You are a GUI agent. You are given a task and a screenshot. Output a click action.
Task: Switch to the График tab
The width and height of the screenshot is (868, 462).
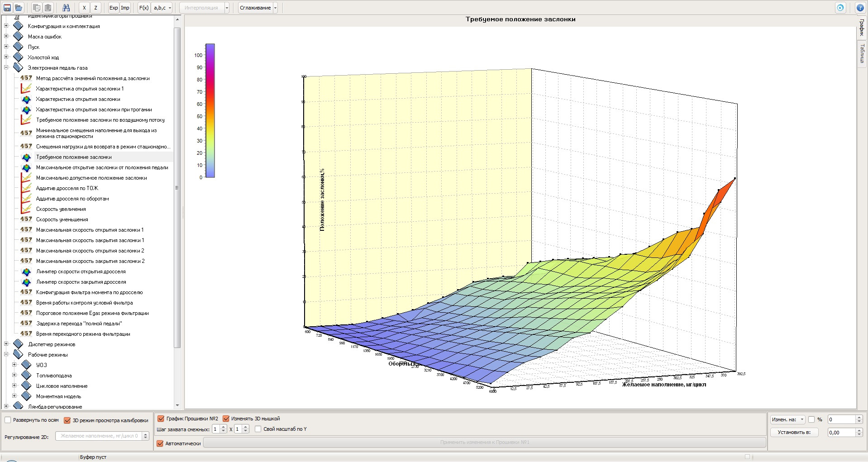tap(862, 28)
